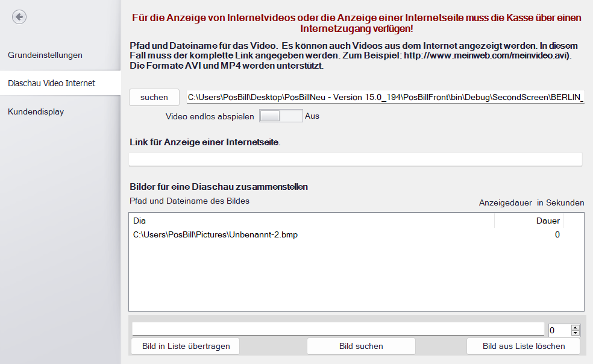The height and width of the screenshot is (364, 593).
Task: Increment the seconds value with the up arrow
Action: click(576, 327)
